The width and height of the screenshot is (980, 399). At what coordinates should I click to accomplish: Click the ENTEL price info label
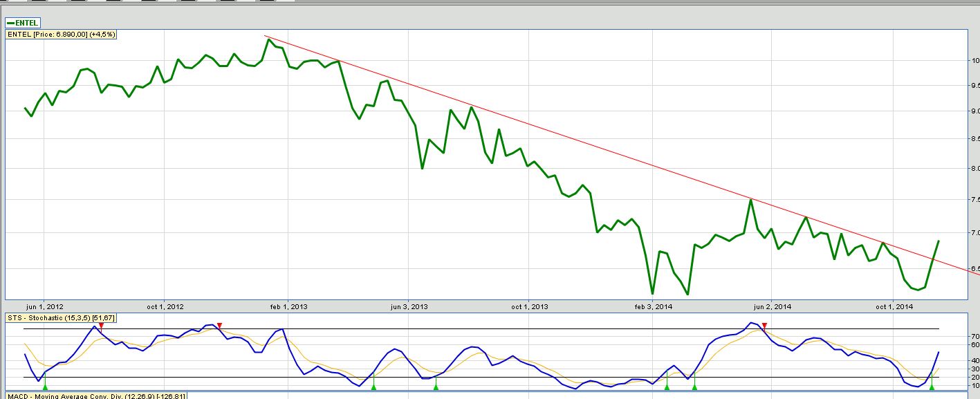point(61,34)
